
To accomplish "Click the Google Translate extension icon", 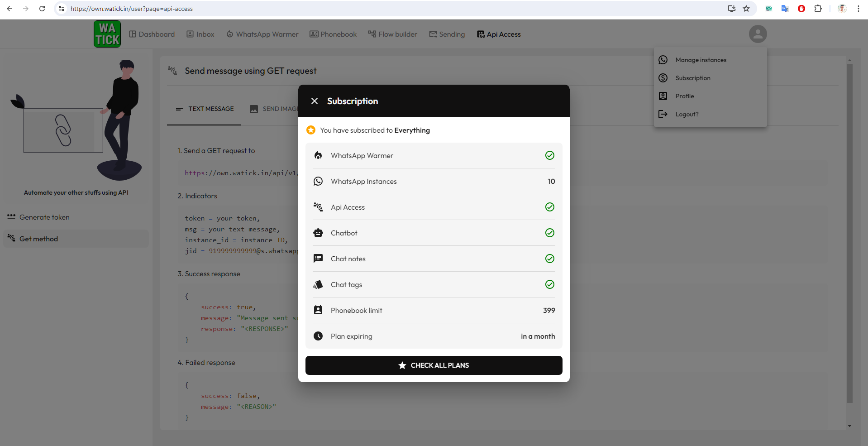I will 785,9.
